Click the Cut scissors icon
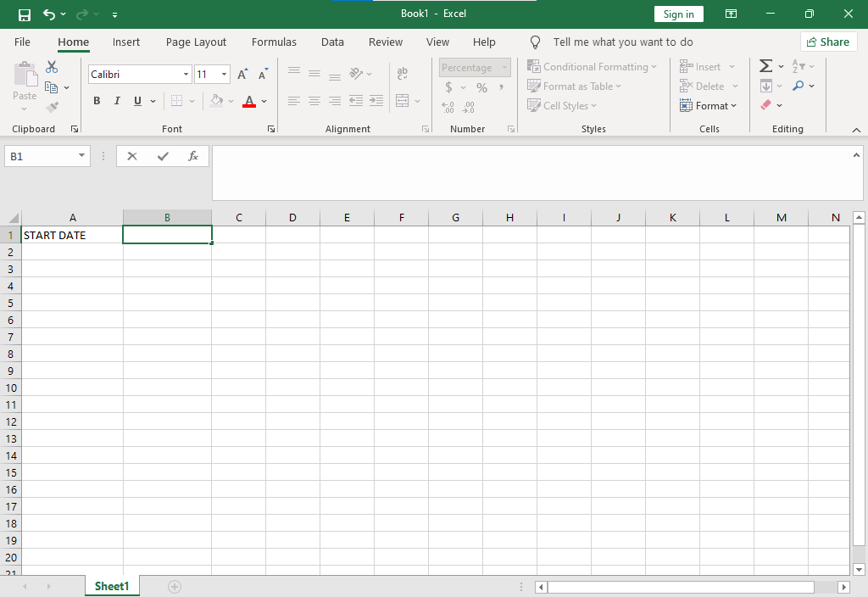The height and width of the screenshot is (597, 868). [52, 67]
